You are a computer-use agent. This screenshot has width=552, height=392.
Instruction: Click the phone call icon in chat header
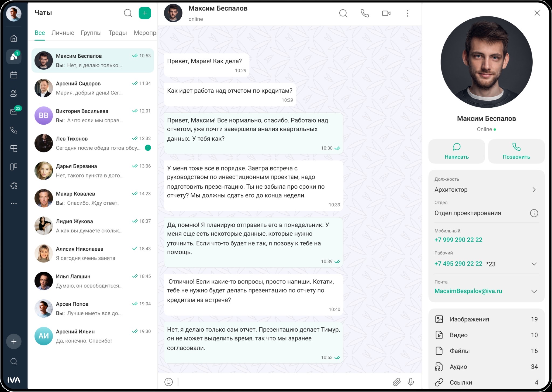click(x=364, y=13)
